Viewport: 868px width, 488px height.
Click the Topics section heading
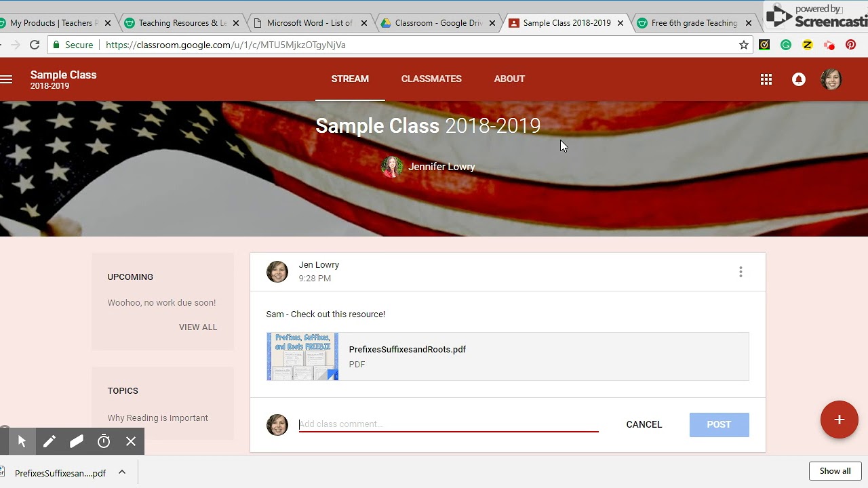123,391
